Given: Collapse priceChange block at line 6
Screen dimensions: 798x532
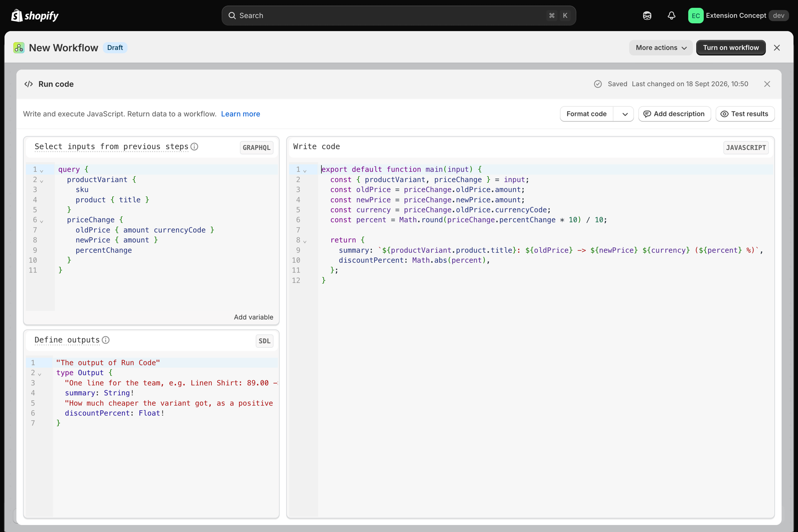Looking at the screenshot, I should [42, 221].
